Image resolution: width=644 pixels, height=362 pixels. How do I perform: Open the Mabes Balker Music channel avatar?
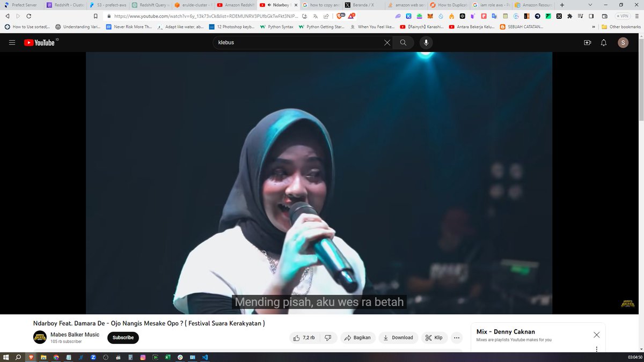[40, 337]
